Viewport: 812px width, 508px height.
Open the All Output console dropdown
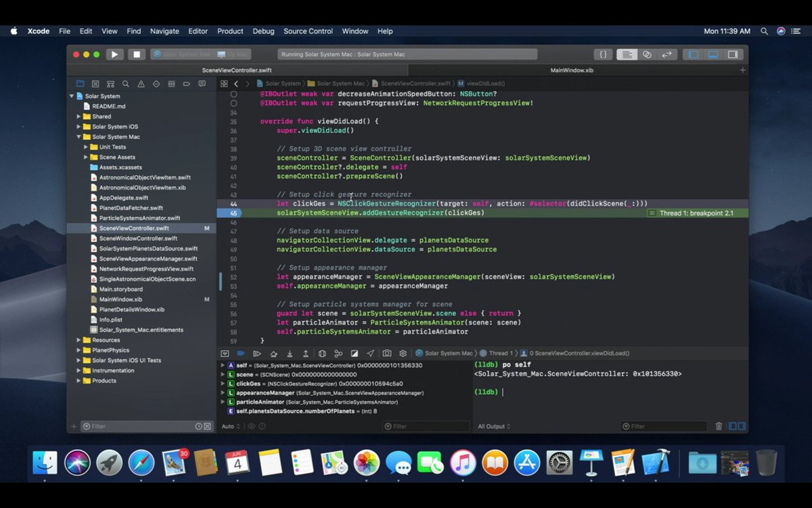[495, 426]
